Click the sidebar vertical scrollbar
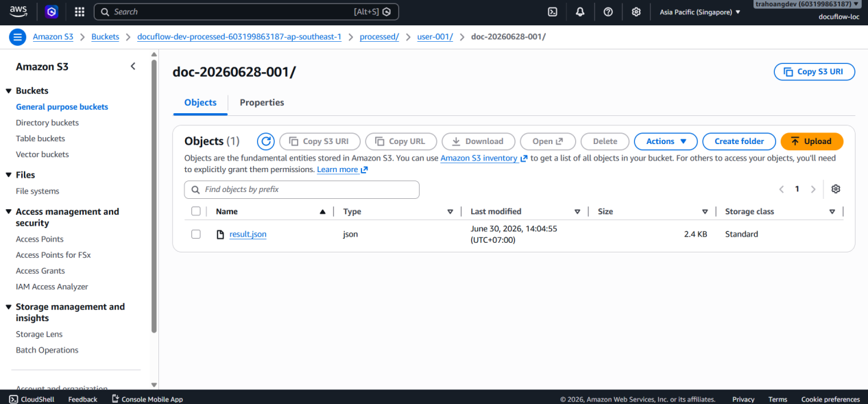The image size is (868, 404). click(154, 196)
